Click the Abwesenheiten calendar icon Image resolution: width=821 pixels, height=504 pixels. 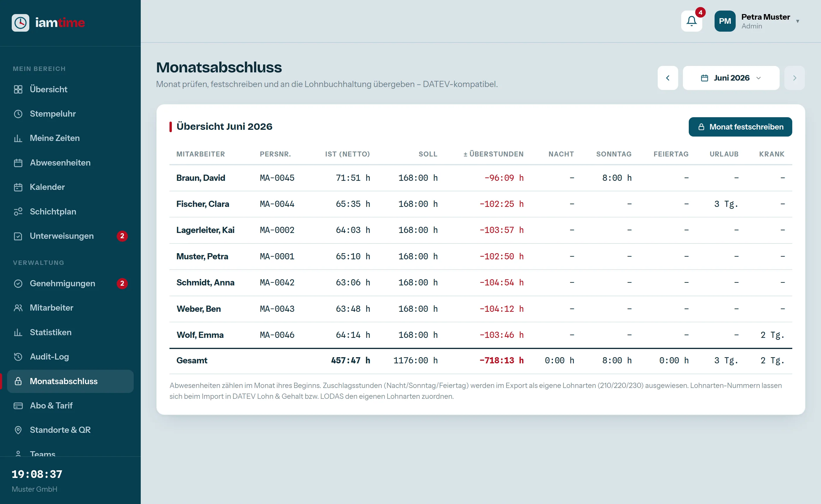click(x=18, y=163)
